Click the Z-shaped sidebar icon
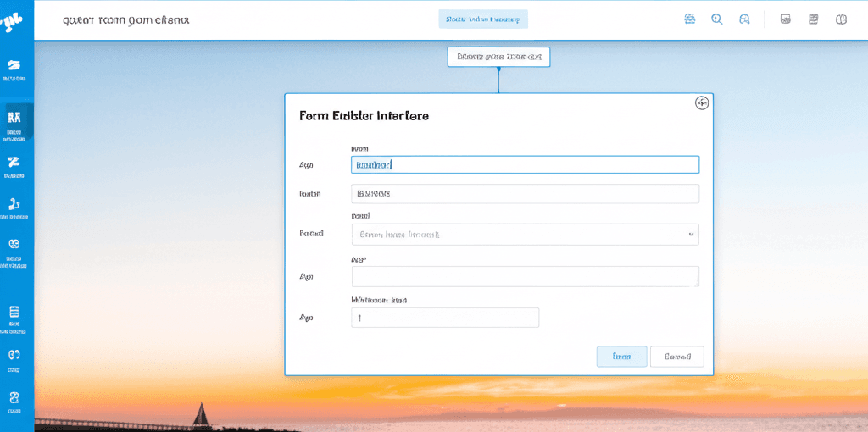 click(x=14, y=163)
